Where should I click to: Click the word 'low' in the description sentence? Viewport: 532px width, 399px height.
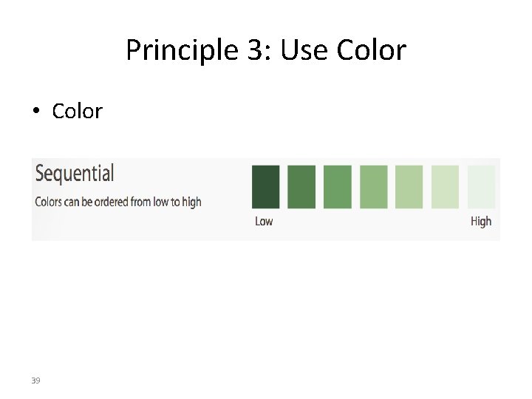tap(161, 202)
